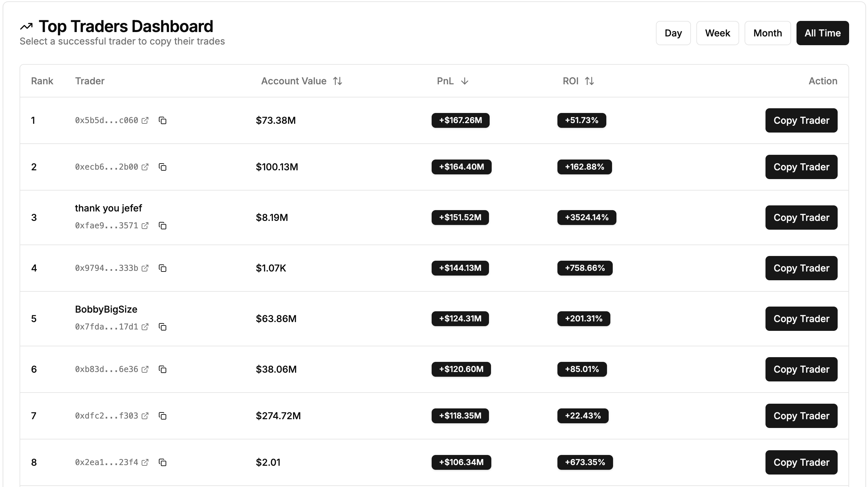Click the trending chart icon beside the dashboard title
The width and height of the screenshot is (868, 487).
pos(27,26)
